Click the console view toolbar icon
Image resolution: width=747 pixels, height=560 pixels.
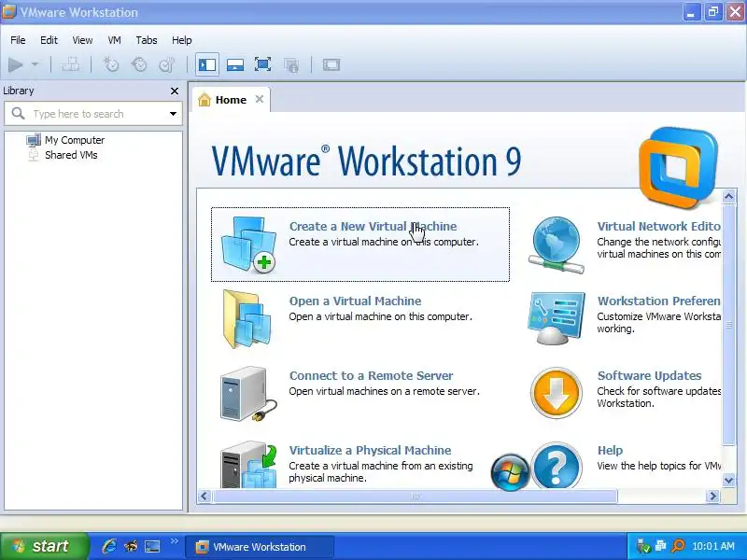click(x=331, y=64)
